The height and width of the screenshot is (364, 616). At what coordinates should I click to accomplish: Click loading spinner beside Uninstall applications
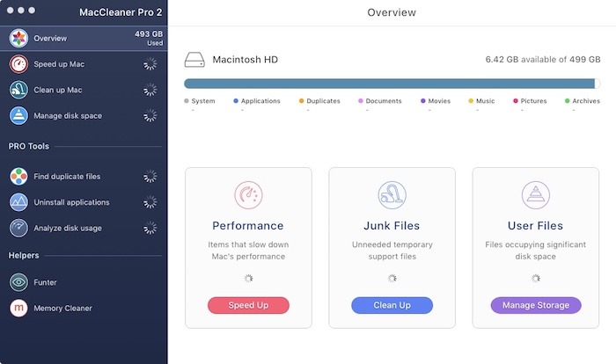150,202
